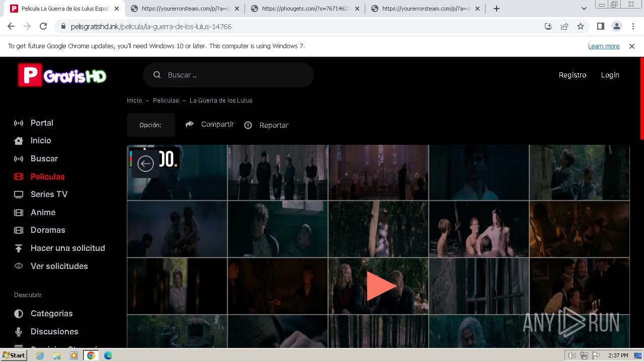Image resolution: width=644 pixels, height=362 pixels.
Task: Click the Chrome address bar URL
Action: coord(151,26)
